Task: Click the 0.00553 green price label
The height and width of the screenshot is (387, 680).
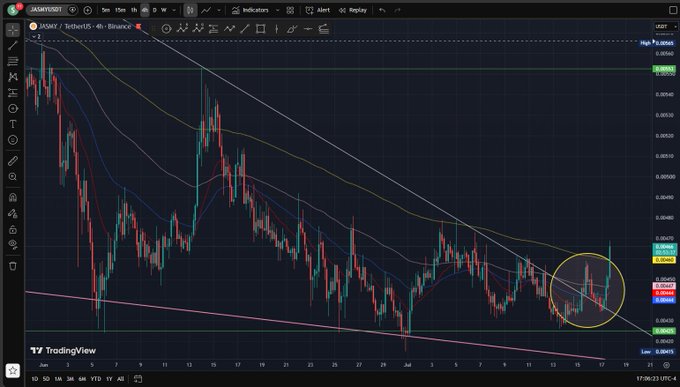Action: pos(664,69)
